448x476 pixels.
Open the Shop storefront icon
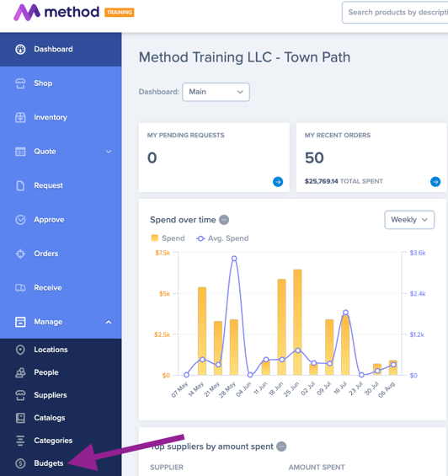point(20,83)
